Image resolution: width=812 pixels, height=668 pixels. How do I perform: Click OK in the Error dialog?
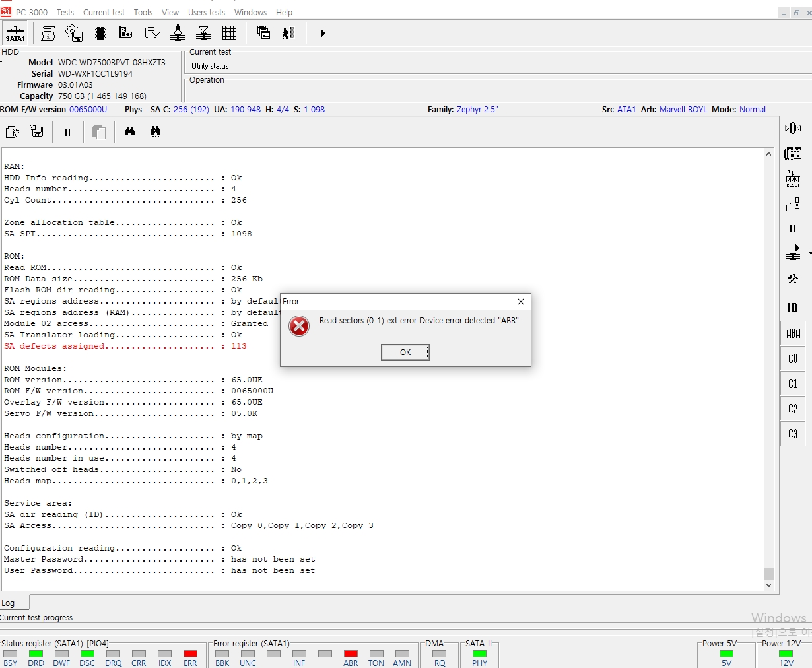coord(405,352)
